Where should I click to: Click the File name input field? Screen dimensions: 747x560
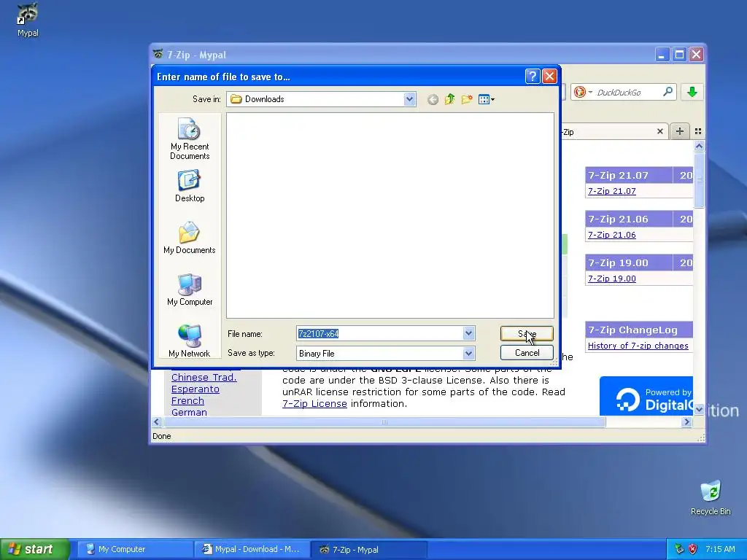point(379,333)
